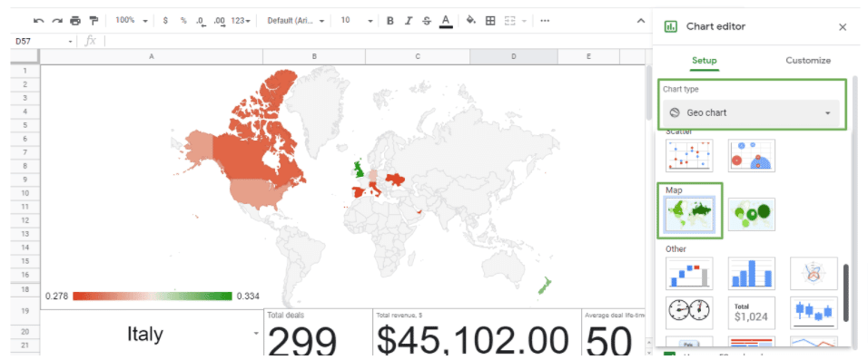Format as percent
The image size is (868, 360).
pos(183,21)
